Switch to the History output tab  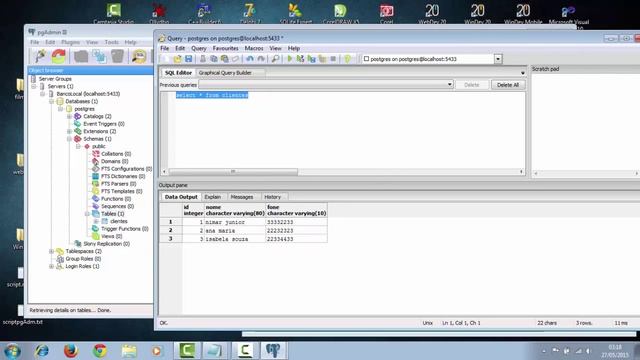[x=272, y=197]
